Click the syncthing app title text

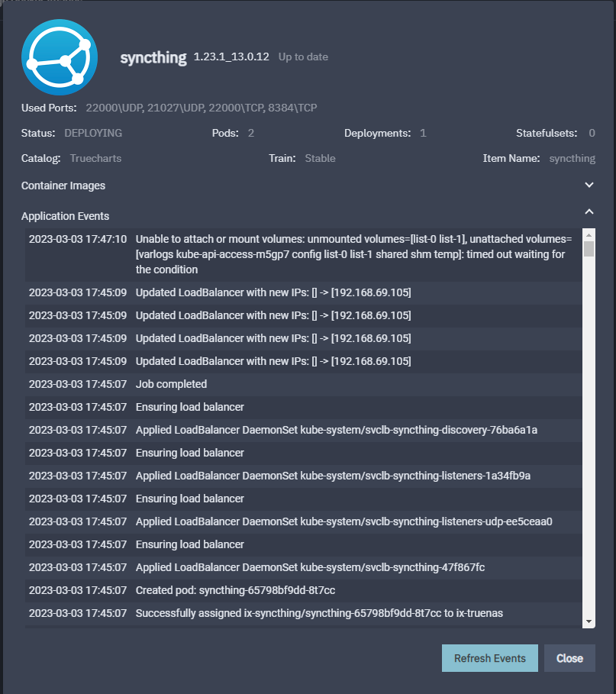[153, 57]
